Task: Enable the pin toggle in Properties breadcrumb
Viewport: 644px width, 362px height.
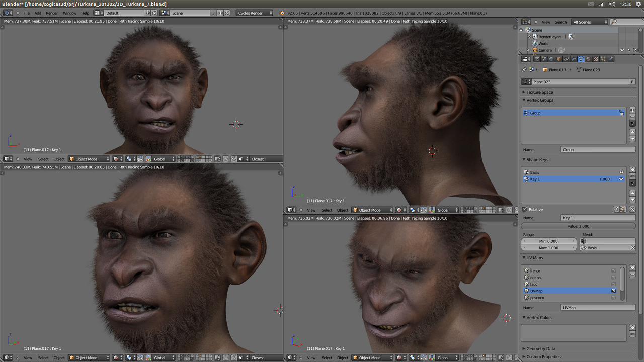Action: point(524,69)
